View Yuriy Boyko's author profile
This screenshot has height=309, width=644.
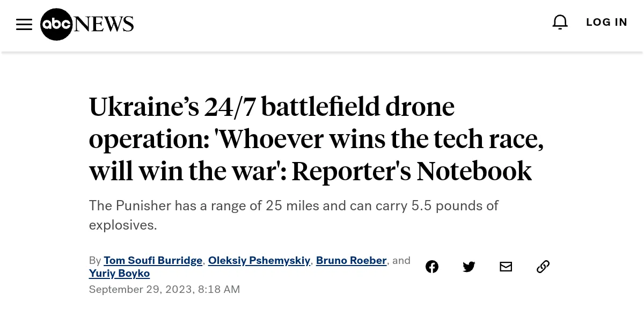(119, 274)
